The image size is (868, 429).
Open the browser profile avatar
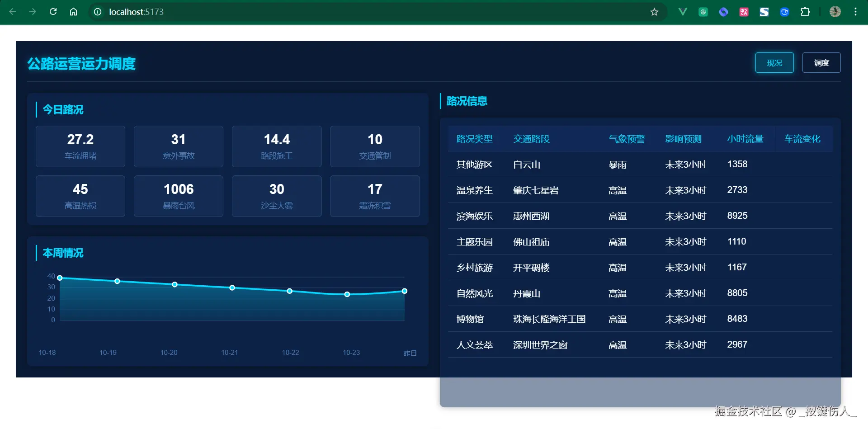click(835, 12)
